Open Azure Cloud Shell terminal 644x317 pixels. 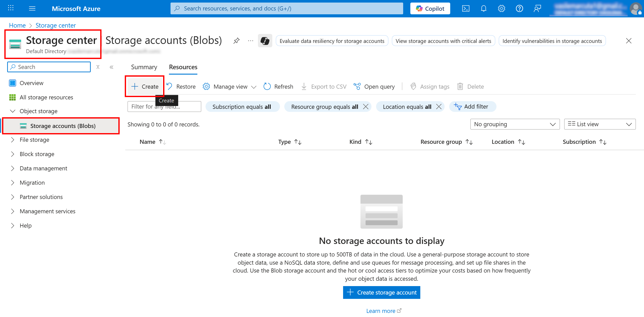(466, 8)
